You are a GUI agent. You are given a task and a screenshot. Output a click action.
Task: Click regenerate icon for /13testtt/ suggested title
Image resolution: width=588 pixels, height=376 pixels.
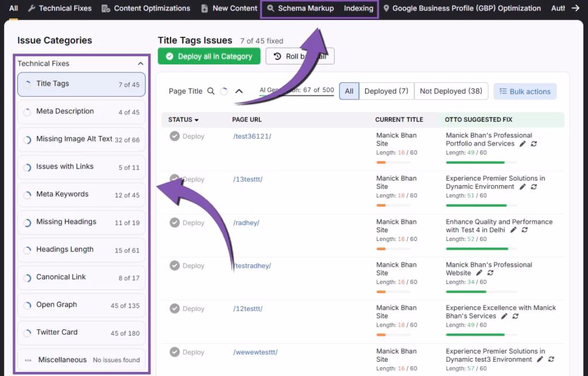click(535, 187)
